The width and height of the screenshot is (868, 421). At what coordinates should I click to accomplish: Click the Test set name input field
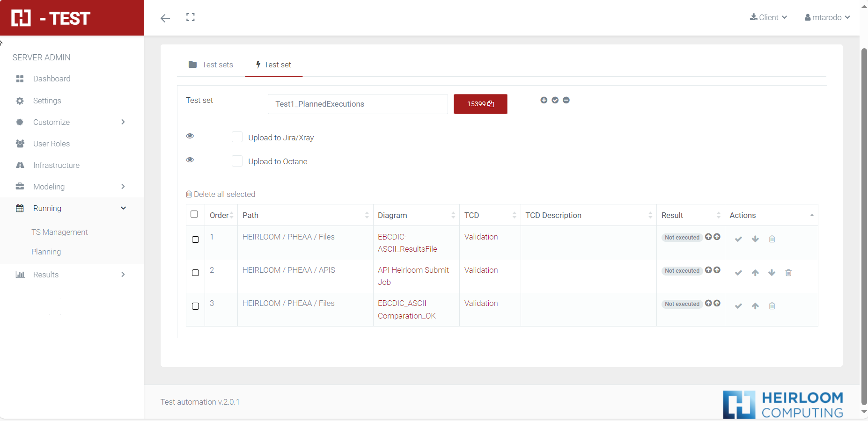[358, 104]
